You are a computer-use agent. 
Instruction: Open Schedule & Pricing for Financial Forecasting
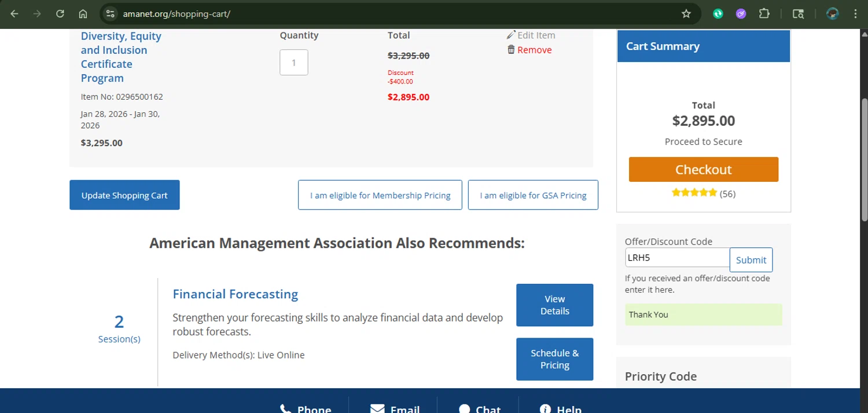point(554,359)
